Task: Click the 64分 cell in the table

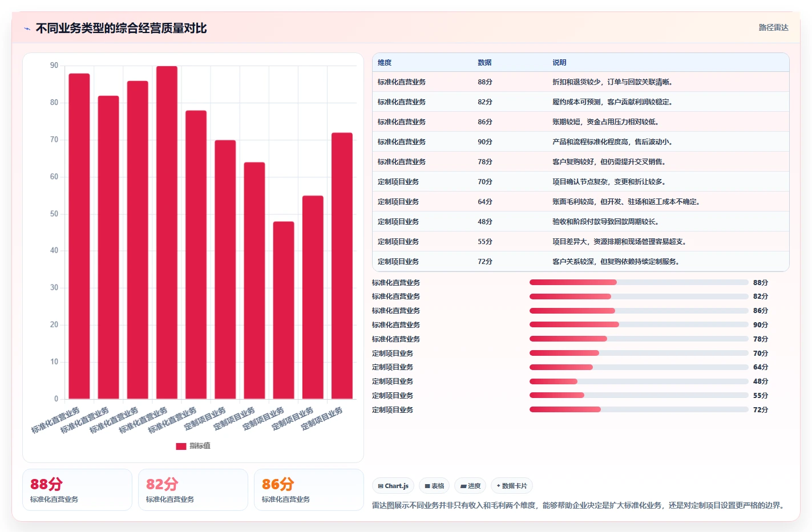Action: 485,202
